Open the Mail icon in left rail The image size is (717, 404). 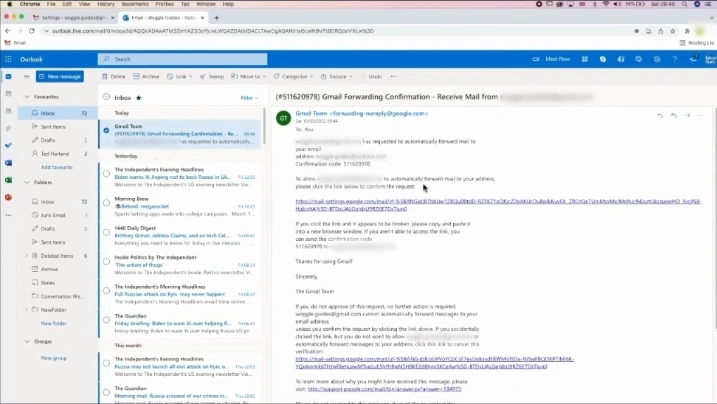point(8,76)
